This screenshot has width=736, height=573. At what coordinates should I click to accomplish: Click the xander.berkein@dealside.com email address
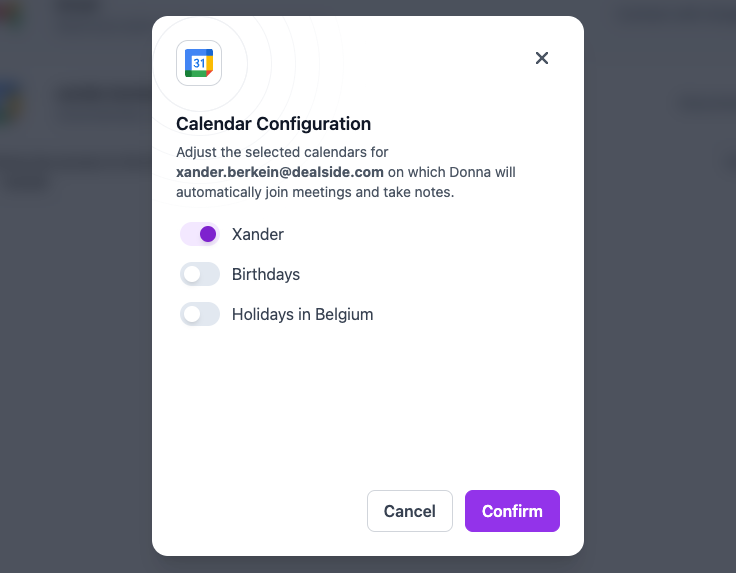coord(280,172)
